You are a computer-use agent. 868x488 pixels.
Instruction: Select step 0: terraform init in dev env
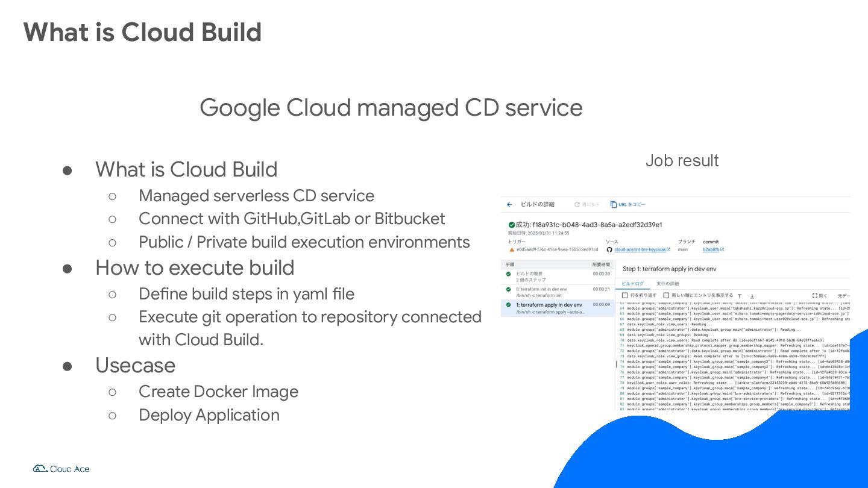click(x=558, y=292)
